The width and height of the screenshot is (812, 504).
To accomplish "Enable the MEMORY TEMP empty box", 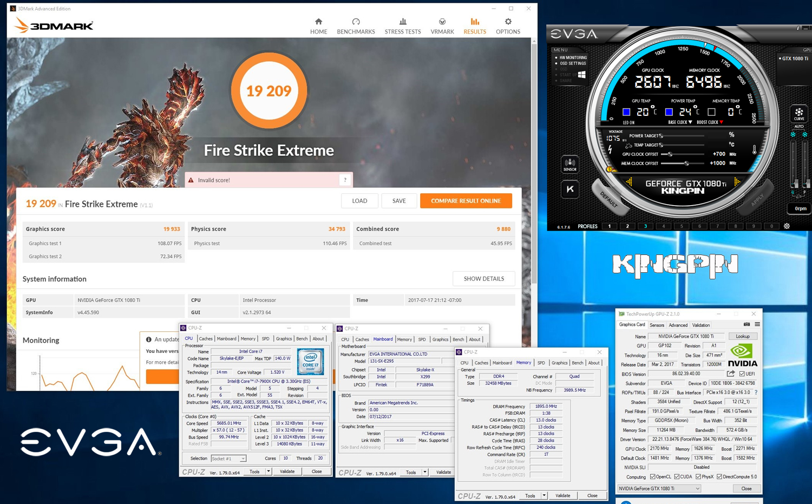I will click(x=711, y=112).
